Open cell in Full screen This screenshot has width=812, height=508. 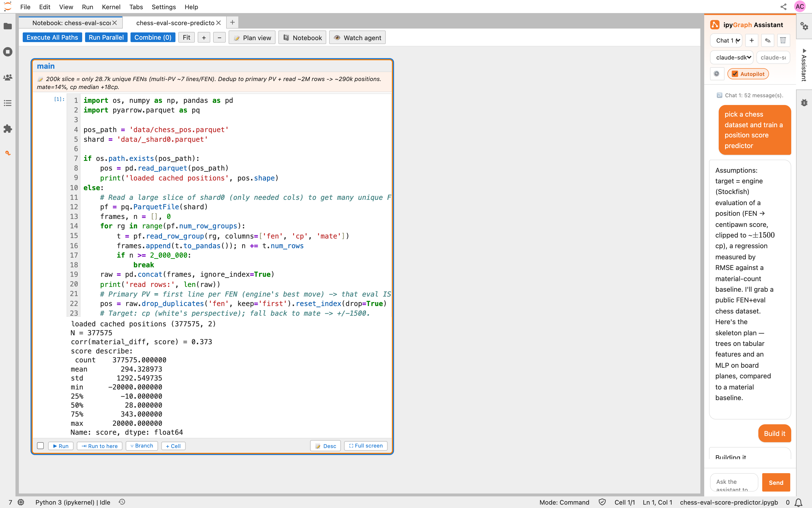(x=366, y=446)
